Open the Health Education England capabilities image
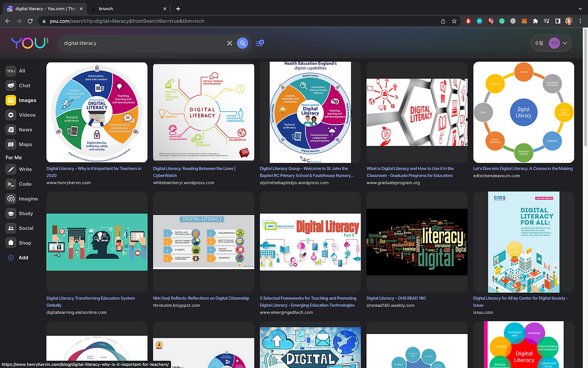Image resolution: width=588 pixels, height=368 pixels. [x=311, y=112]
